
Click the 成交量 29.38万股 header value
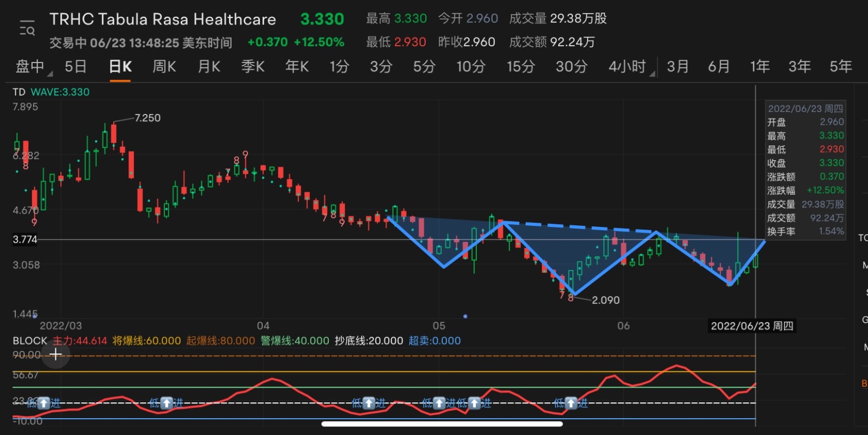(558, 18)
